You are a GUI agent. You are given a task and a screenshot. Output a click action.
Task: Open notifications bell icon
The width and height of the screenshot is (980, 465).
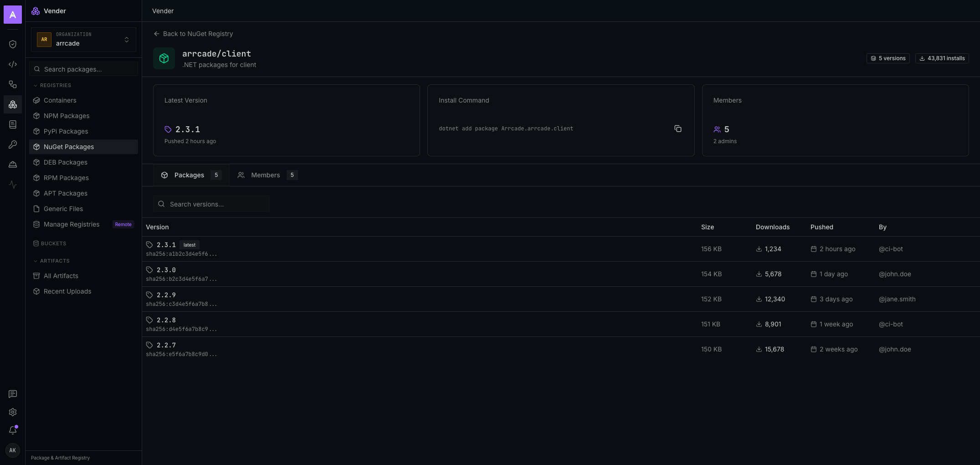[x=13, y=430]
